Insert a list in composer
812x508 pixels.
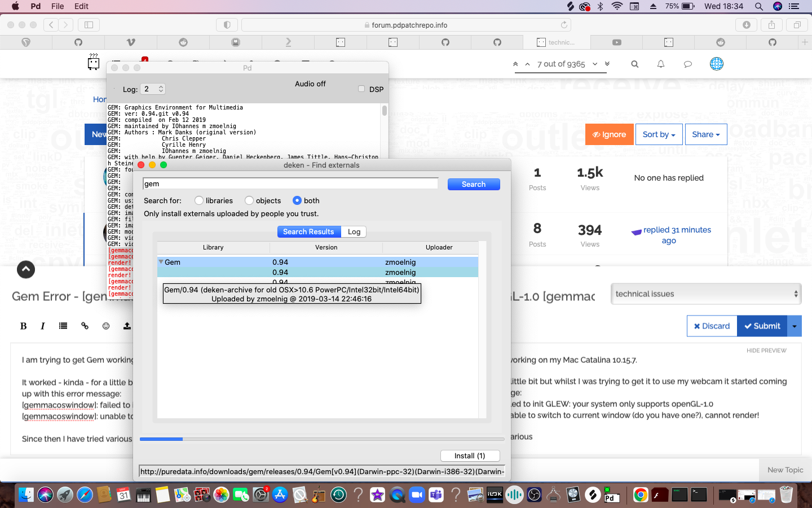click(63, 326)
